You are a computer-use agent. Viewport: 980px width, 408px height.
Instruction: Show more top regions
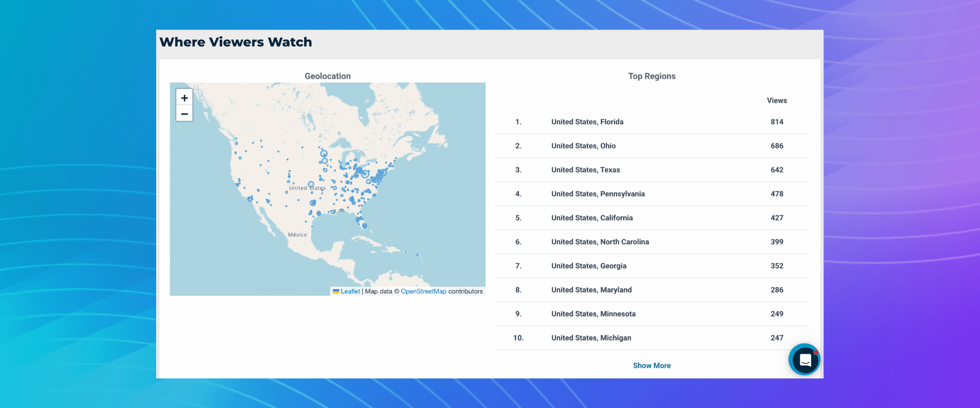pyautogui.click(x=652, y=366)
